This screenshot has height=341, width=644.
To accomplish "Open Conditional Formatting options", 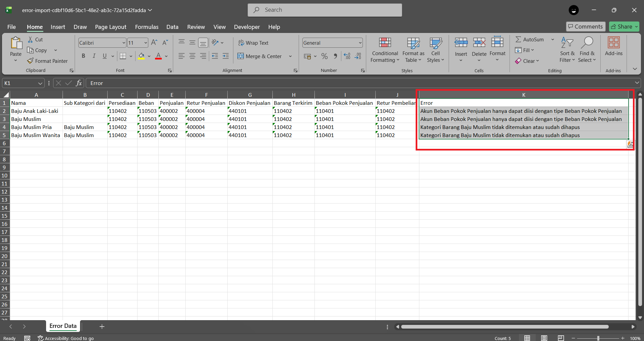I will pyautogui.click(x=384, y=50).
